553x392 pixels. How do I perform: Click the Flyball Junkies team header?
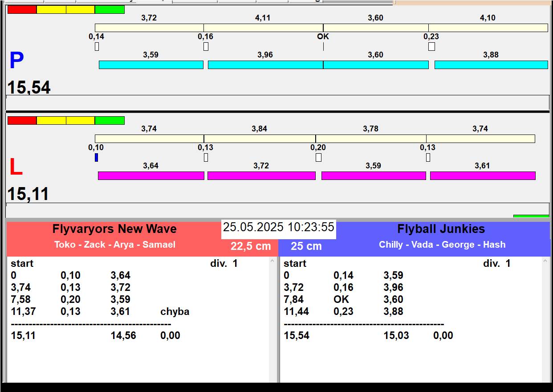tap(441, 229)
